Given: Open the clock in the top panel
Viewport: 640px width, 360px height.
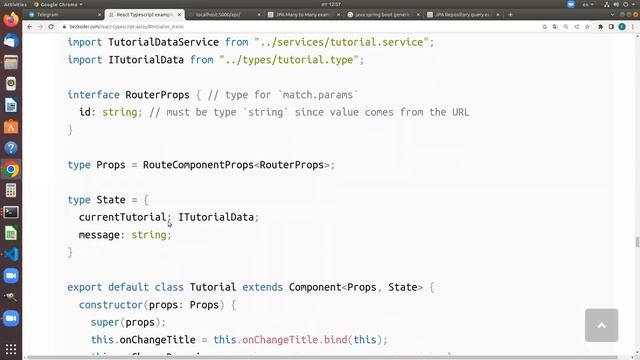Looking at the screenshot, I should [x=331, y=4].
